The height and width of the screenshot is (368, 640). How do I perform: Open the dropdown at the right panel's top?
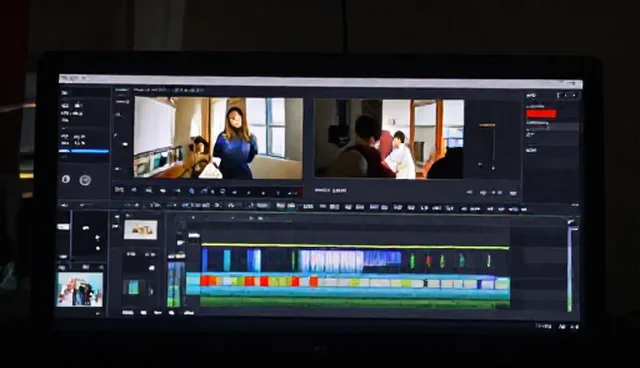tap(568, 95)
